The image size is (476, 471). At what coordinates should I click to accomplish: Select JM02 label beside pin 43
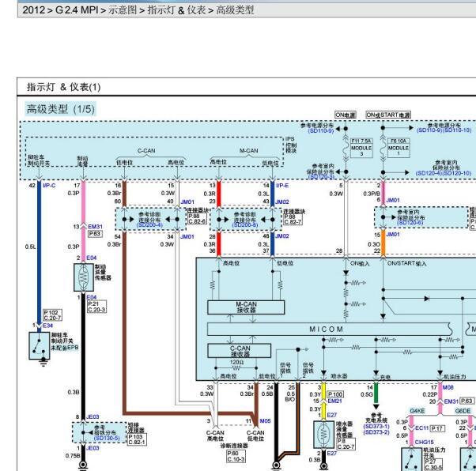(282, 202)
